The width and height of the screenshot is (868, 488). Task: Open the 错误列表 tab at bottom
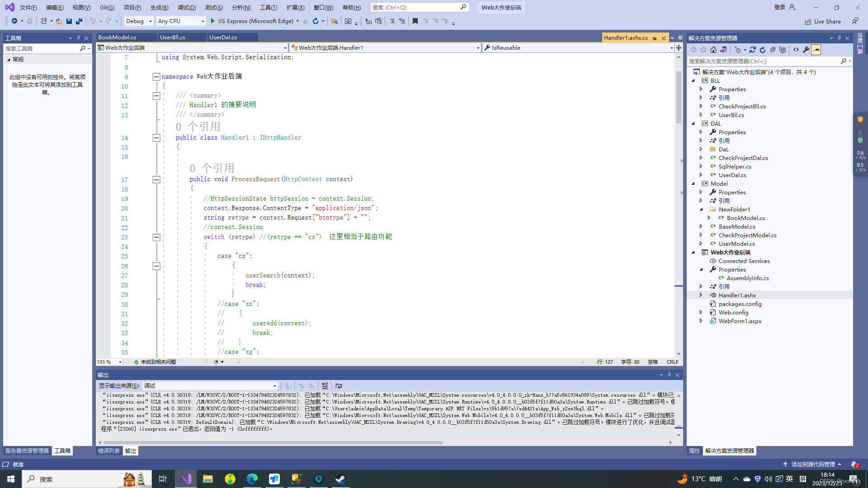(x=108, y=451)
